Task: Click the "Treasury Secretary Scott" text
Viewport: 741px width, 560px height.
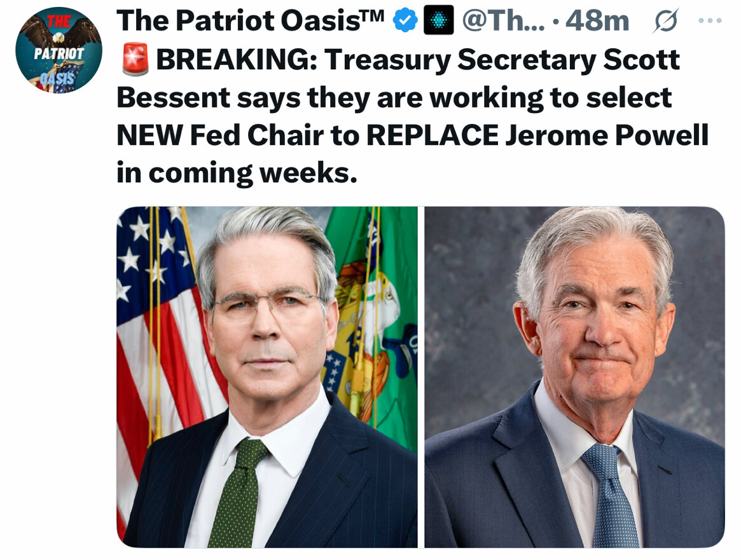Action: 502,60
